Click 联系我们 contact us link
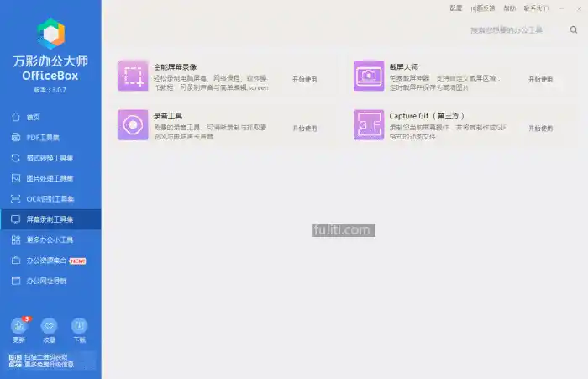The height and width of the screenshot is (379, 588). (x=536, y=8)
